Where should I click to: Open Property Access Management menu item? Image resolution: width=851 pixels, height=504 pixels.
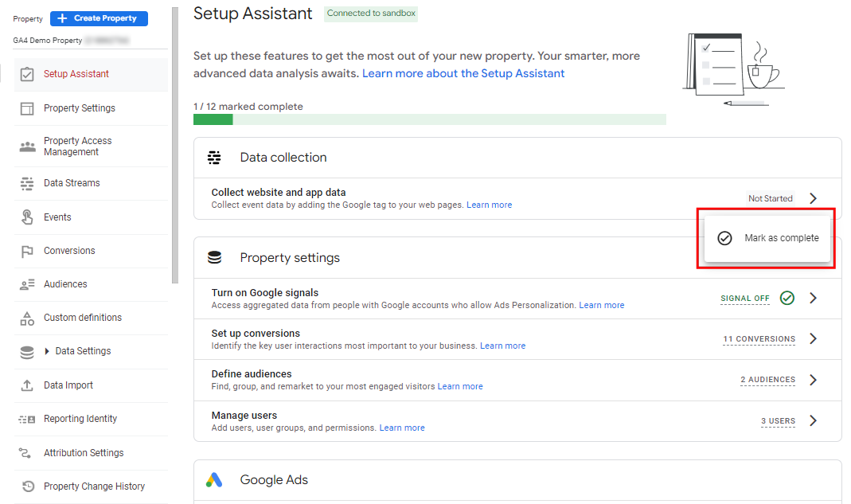tap(92, 147)
